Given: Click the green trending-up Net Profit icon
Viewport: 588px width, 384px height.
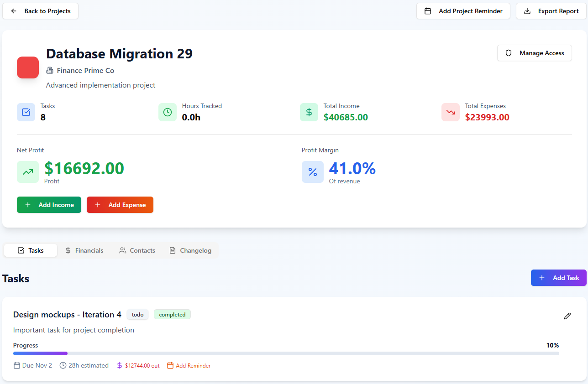Looking at the screenshot, I should (x=28, y=172).
